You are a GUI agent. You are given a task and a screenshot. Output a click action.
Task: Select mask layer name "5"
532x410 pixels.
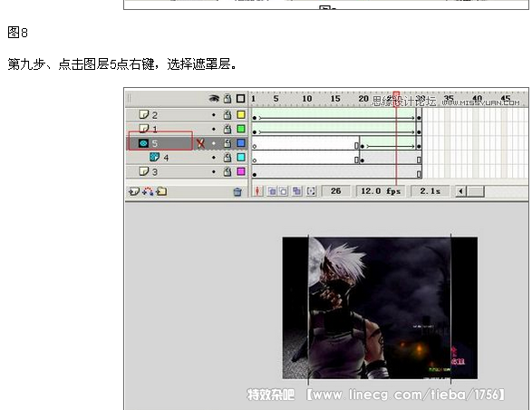155,143
